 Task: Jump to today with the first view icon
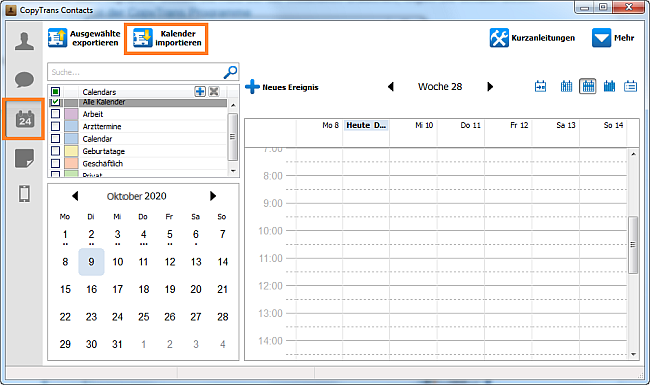[540, 86]
